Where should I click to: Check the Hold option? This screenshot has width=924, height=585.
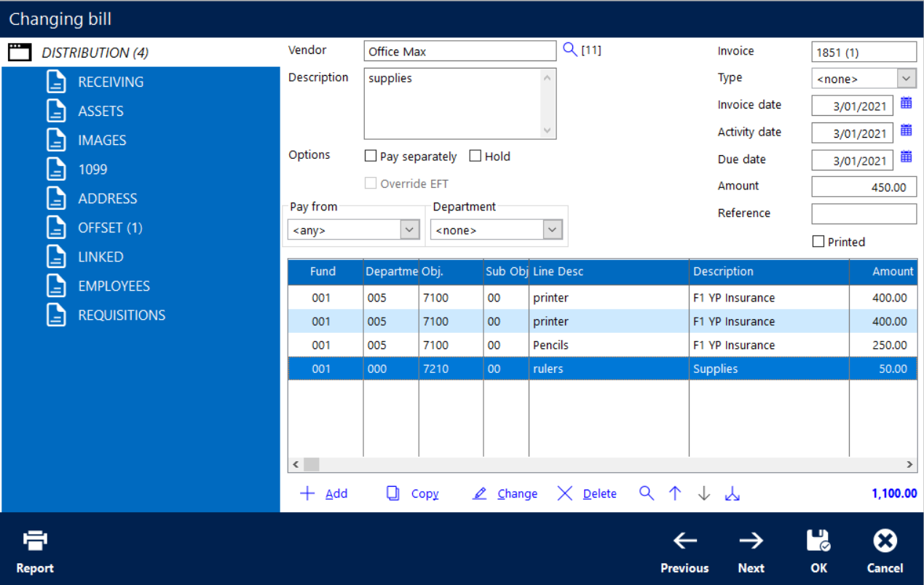pos(475,156)
